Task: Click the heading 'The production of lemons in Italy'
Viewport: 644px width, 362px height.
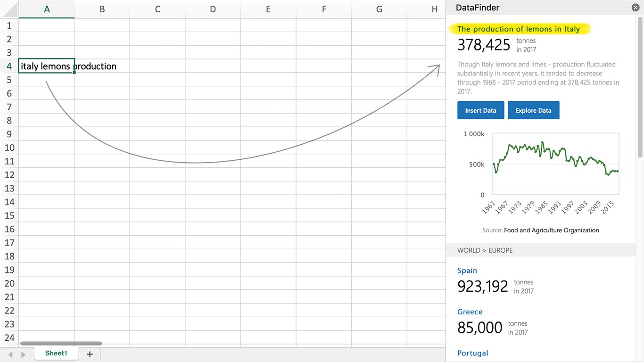Action: (x=519, y=29)
